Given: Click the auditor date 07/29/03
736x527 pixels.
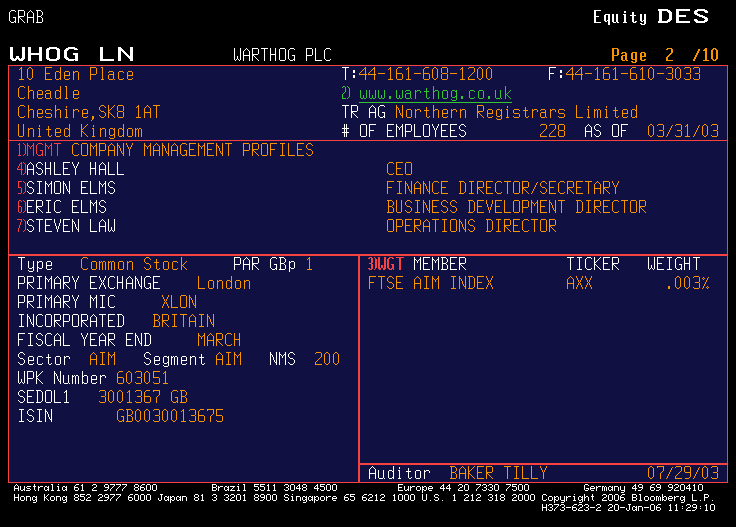Looking at the screenshot, I should pos(683,473).
